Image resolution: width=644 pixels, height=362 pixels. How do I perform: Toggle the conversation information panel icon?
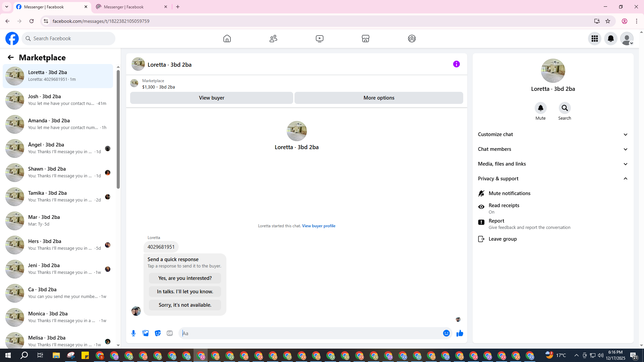point(456,64)
